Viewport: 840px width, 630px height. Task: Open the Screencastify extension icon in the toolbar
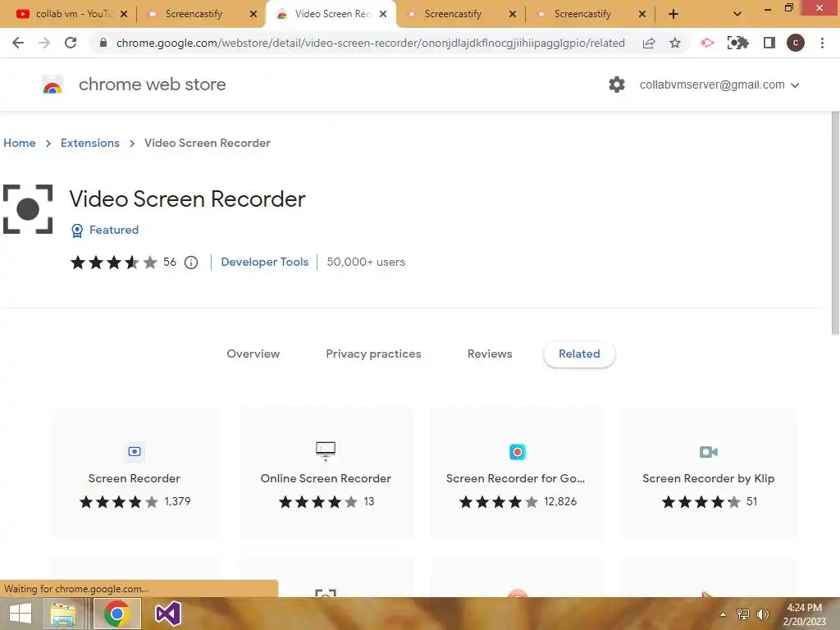click(707, 43)
